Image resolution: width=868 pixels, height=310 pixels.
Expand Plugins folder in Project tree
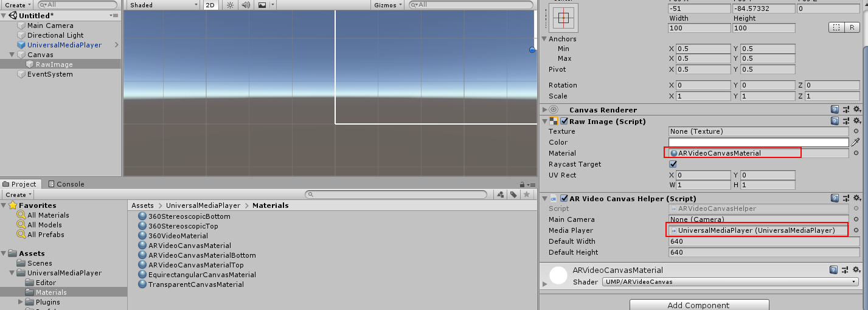click(21, 302)
